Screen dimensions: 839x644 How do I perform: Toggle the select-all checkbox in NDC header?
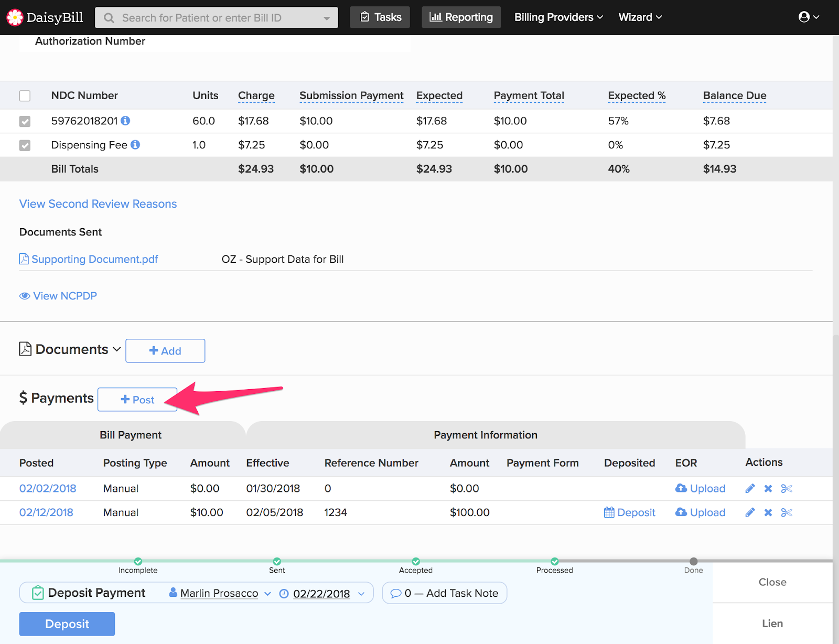[25, 96]
